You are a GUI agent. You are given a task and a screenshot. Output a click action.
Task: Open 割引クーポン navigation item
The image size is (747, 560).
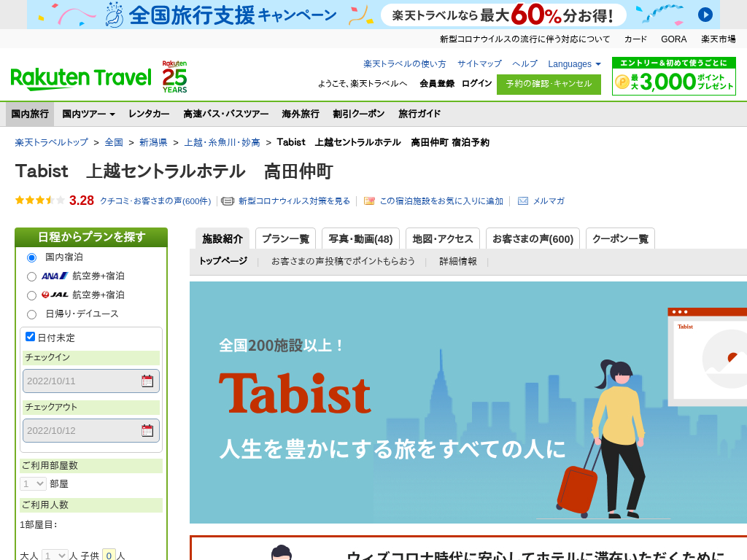coord(358,114)
